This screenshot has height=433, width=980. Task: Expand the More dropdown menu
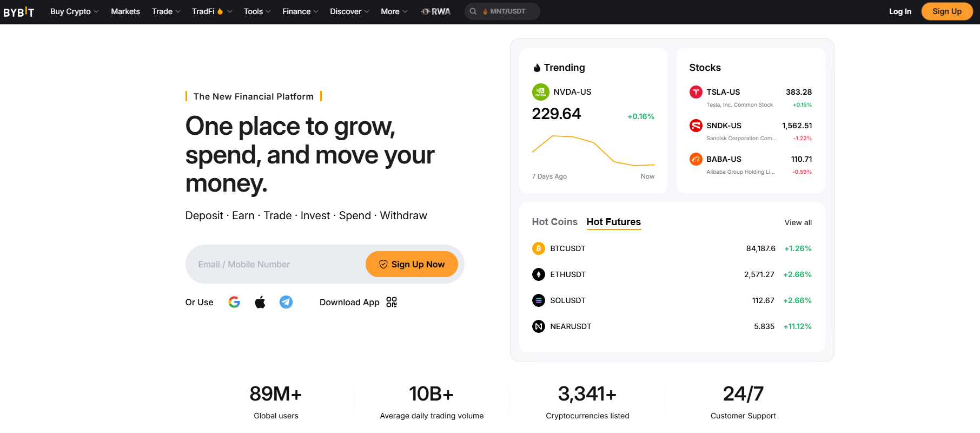394,11
